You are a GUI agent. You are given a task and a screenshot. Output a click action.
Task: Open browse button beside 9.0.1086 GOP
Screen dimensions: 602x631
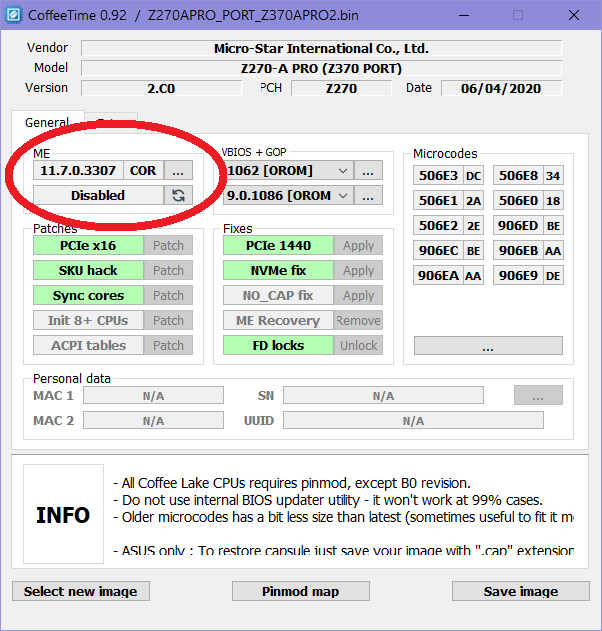[368, 196]
